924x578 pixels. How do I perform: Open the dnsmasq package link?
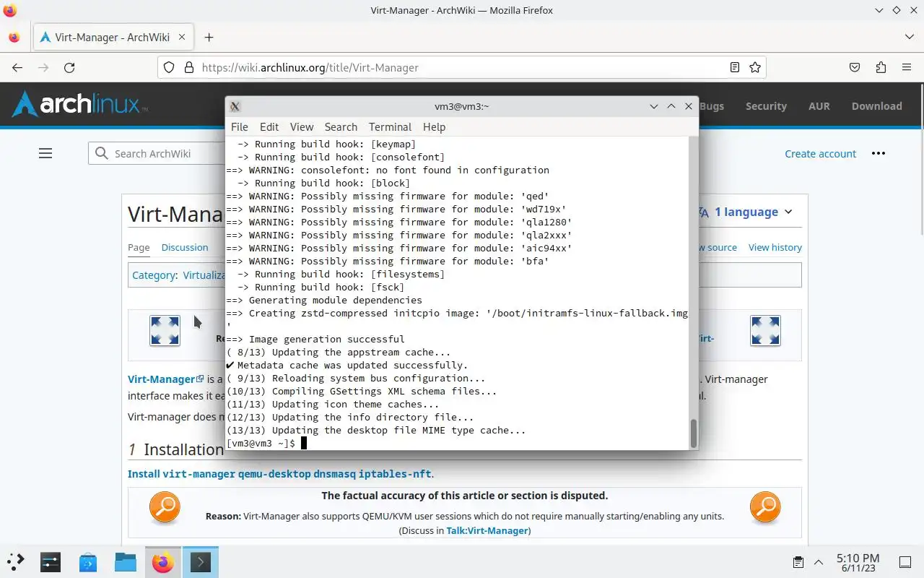tap(335, 474)
